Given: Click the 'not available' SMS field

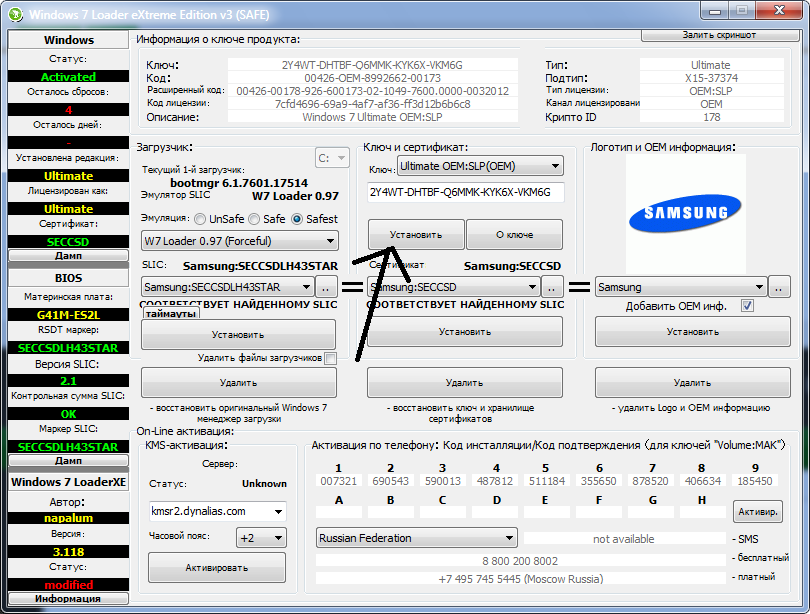Looking at the screenshot, I should pos(624,539).
